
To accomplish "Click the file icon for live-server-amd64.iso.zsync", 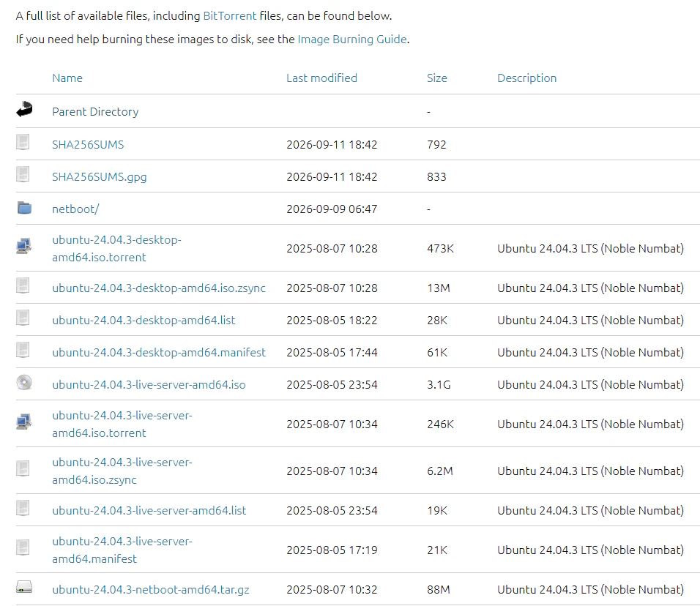I will (23, 468).
